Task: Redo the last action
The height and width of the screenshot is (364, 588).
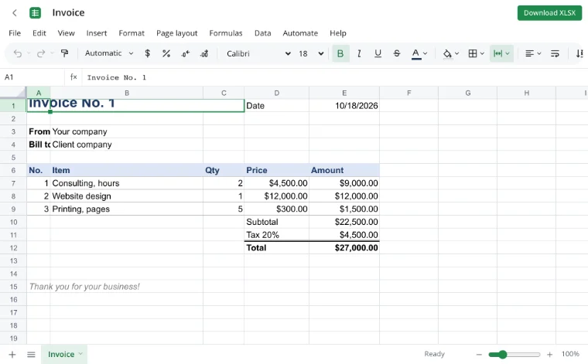Action: tap(41, 53)
